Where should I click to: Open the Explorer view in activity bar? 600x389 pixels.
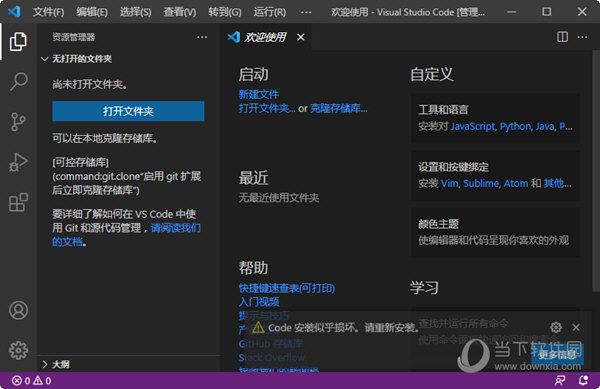(18, 41)
